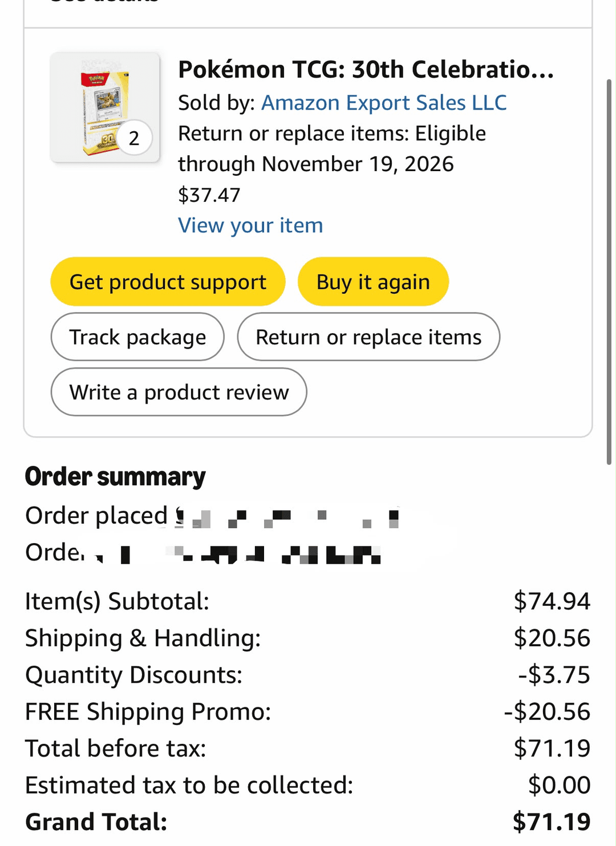Open the Pokémon TCG product thumbnail image
The image size is (616, 846).
[x=105, y=107]
